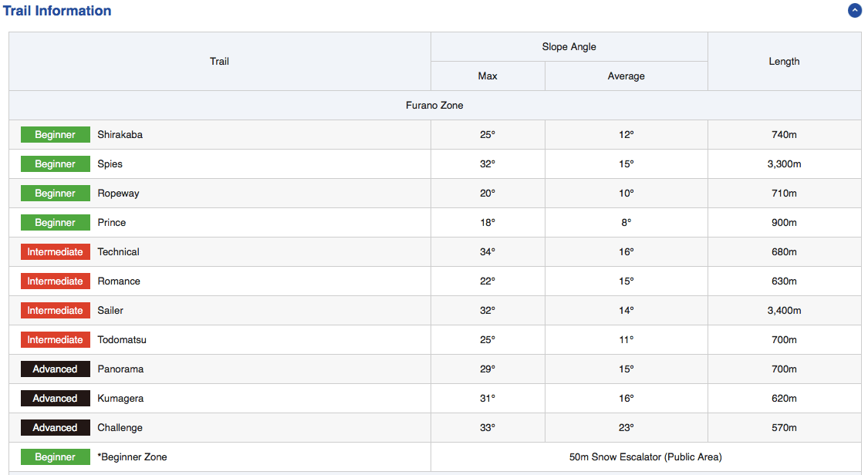Click the Todomatsu trail name
The width and height of the screenshot is (868, 475).
point(122,340)
